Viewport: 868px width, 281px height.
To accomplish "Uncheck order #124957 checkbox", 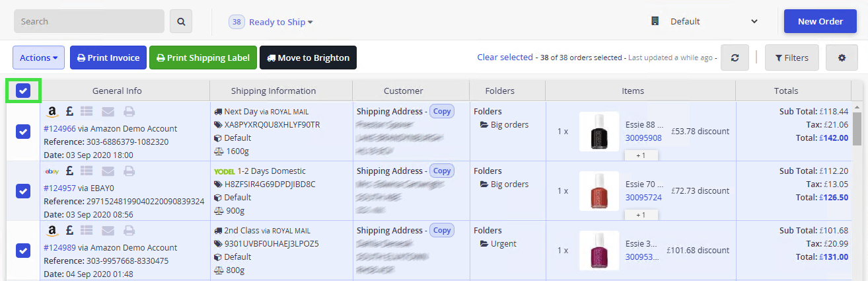I will click(x=23, y=191).
